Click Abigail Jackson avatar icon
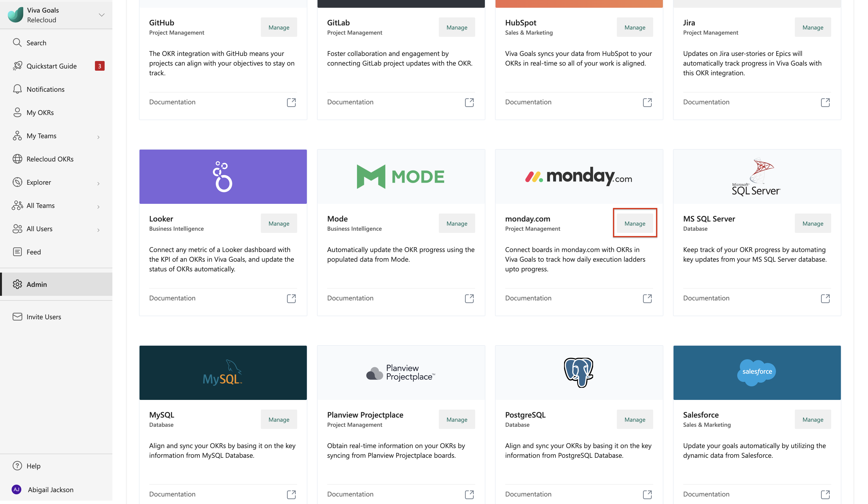This screenshot has width=868, height=504. [16, 489]
